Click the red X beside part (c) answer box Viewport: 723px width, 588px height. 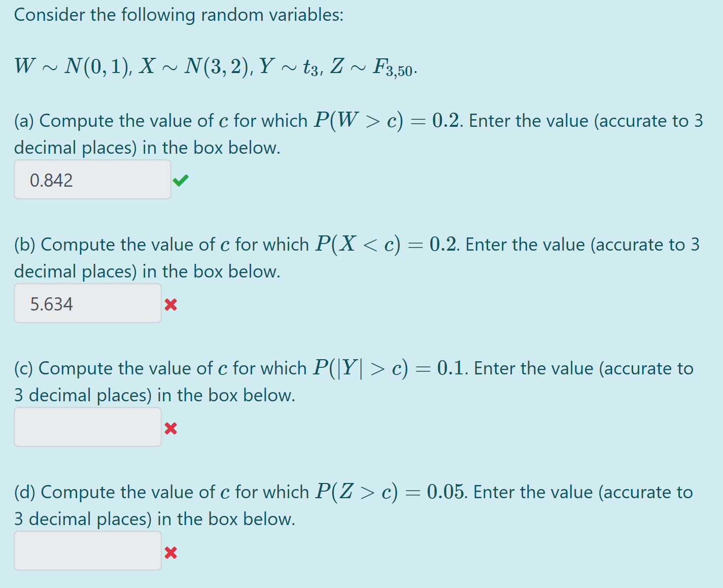tap(171, 428)
